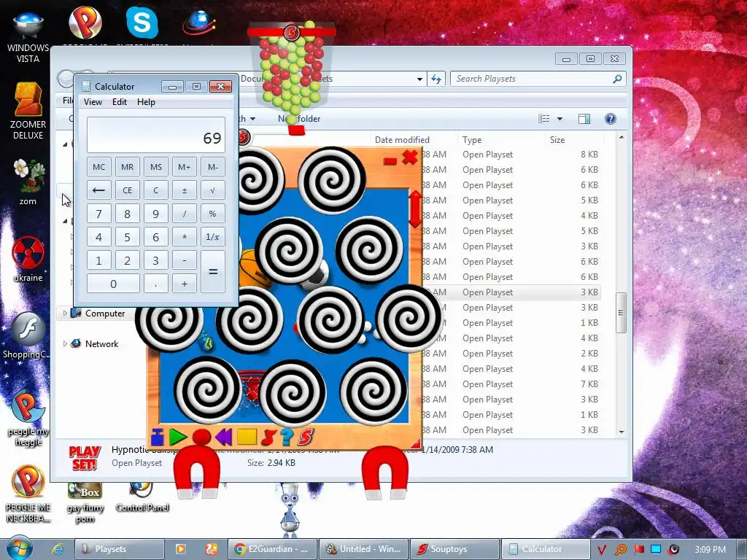This screenshot has height=560, width=747.
Task: Click the Souptoys toy box red lid
Action: click(x=291, y=32)
